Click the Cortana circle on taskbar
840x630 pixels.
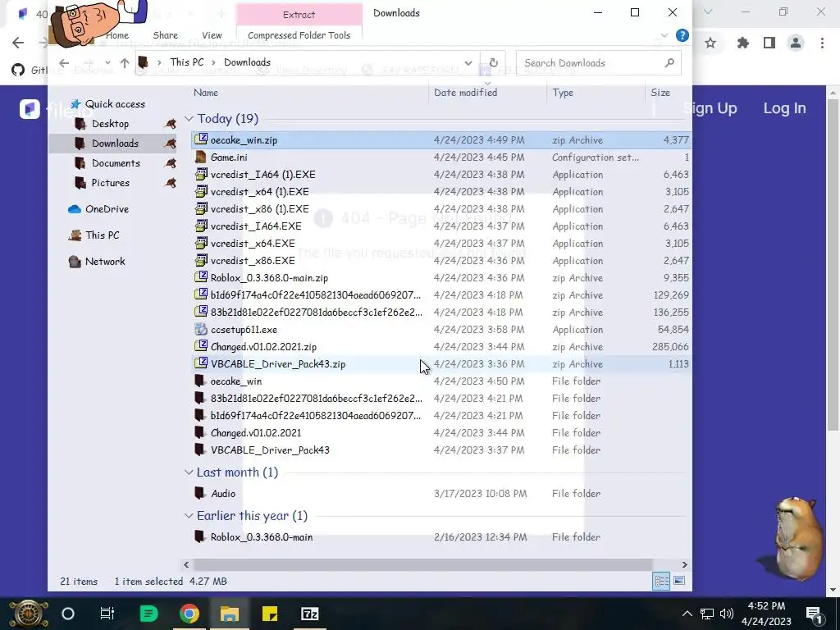click(67, 614)
